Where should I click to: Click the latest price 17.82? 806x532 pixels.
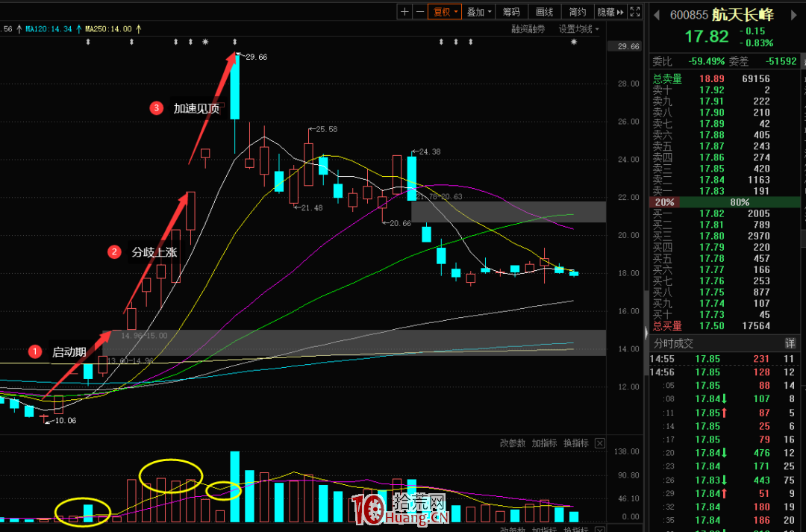707,37
